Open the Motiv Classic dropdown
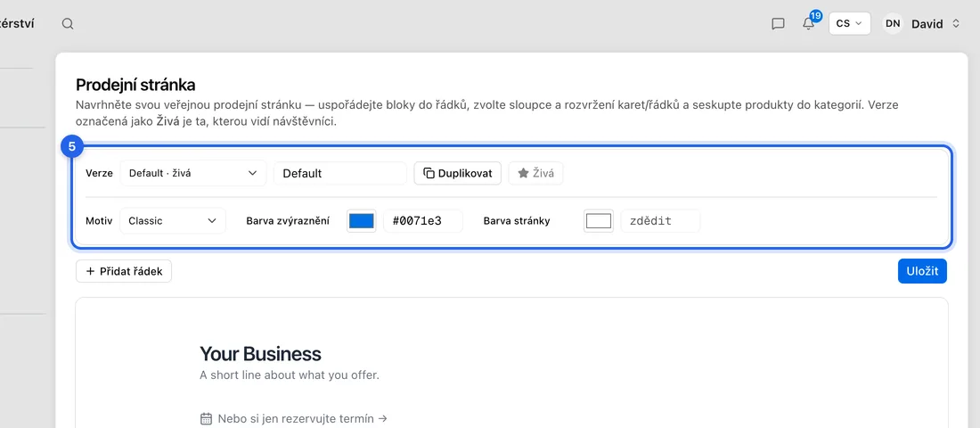Screen dimensions: 980x428 pos(173,221)
